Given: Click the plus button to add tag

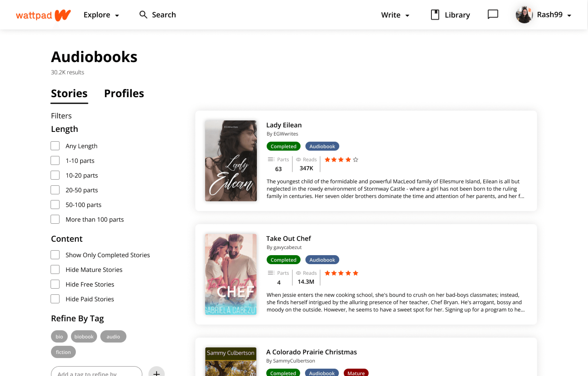Looking at the screenshot, I should [x=156, y=373].
